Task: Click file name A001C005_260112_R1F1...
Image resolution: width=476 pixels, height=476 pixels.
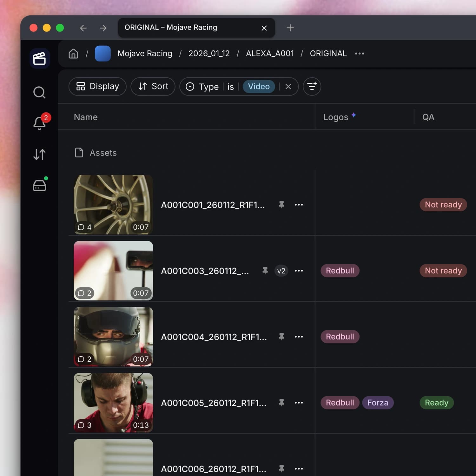Action: coord(214,403)
